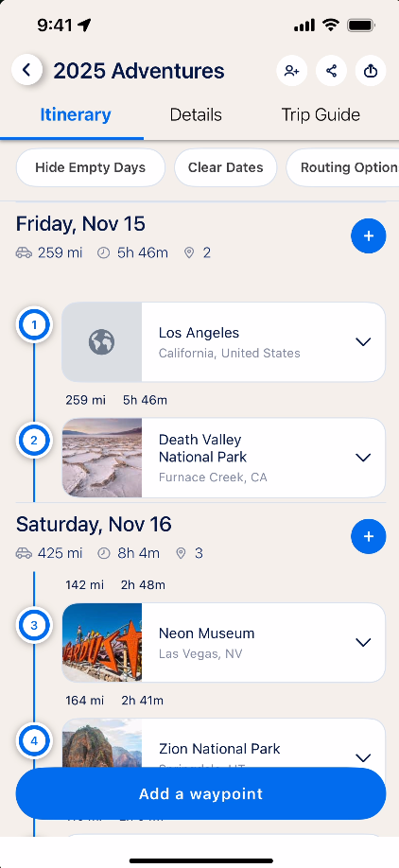Open the add collaborator icon
The width and height of the screenshot is (399, 868).
point(291,71)
